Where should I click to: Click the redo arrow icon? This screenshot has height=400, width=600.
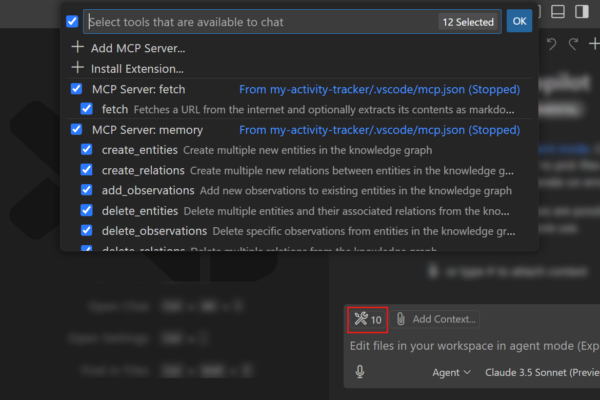pos(573,44)
